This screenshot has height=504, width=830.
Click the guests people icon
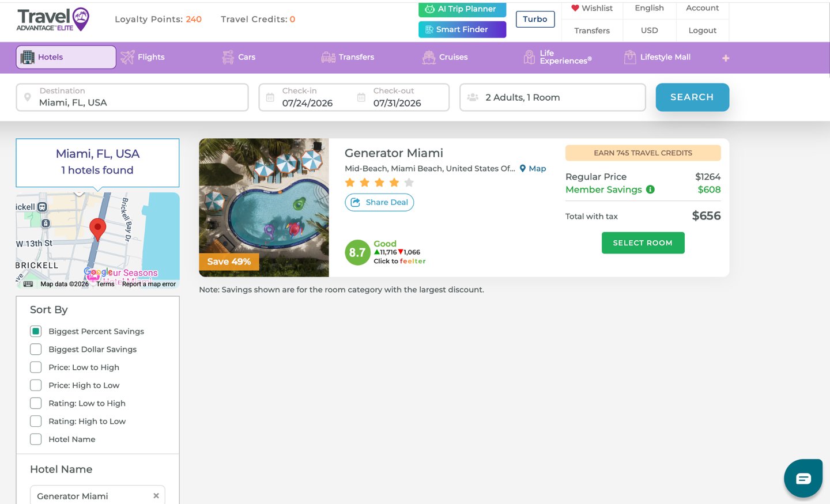(473, 97)
